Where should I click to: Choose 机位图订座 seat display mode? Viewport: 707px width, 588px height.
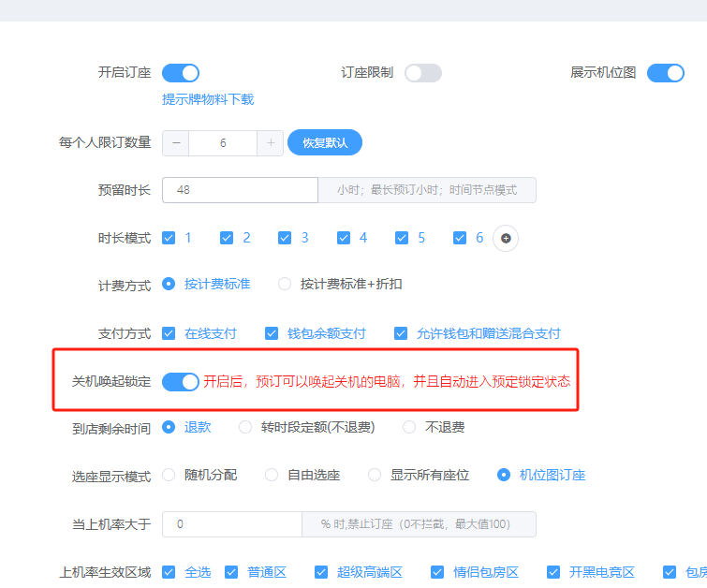tap(504, 475)
